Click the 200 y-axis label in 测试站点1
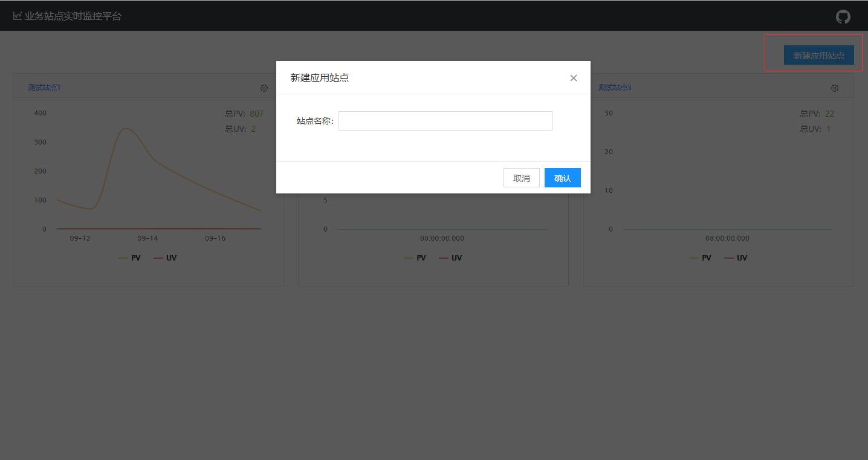 click(x=40, y=171)
